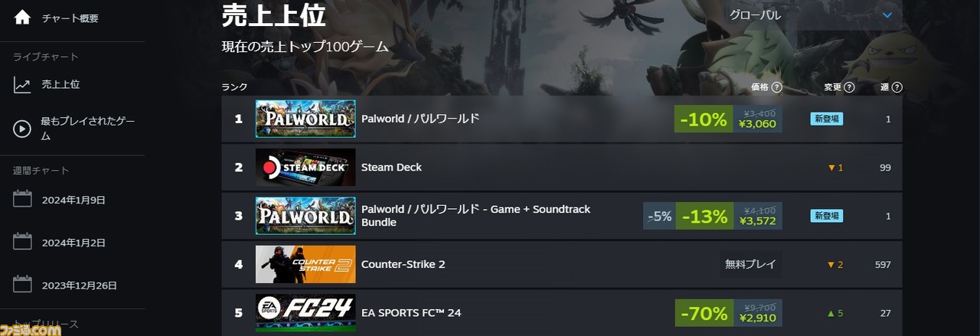Viewport: 980px width, 336px height.
Task: Click the calendar icon beside 2024年1月9日
Action: point(22,200)
